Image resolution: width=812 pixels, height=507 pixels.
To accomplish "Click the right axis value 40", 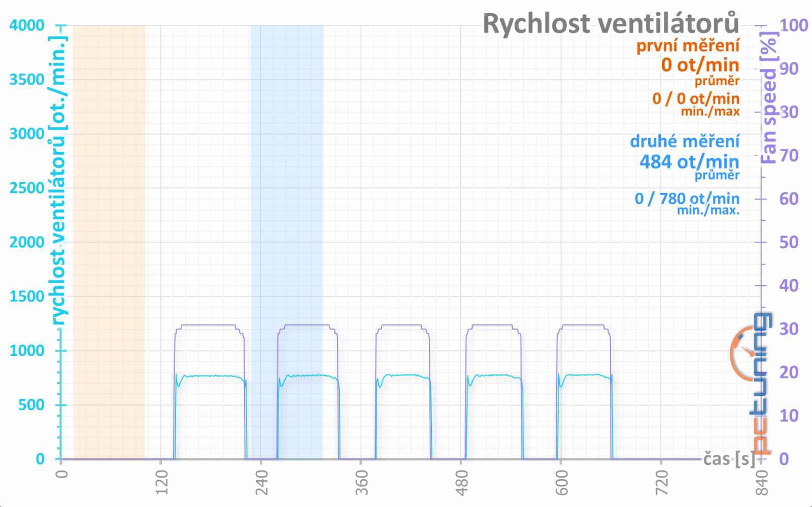I will (x=789, y=286).
